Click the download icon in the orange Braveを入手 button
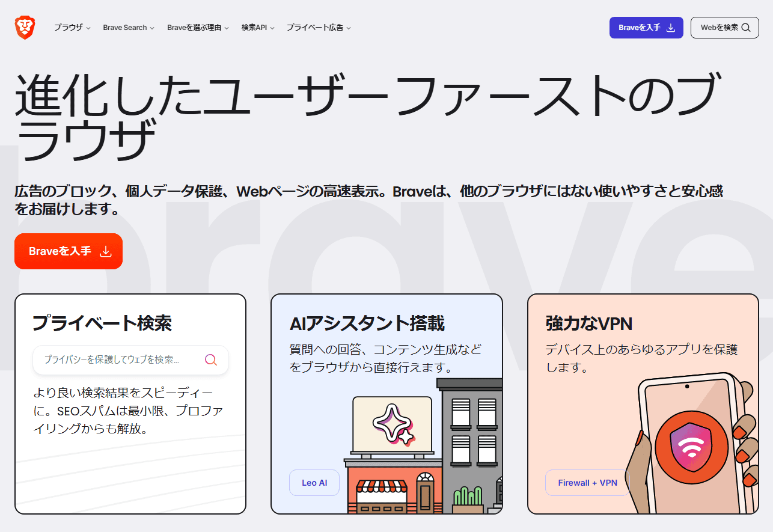This screenshot has height=532, width=773. click(106, 251)
